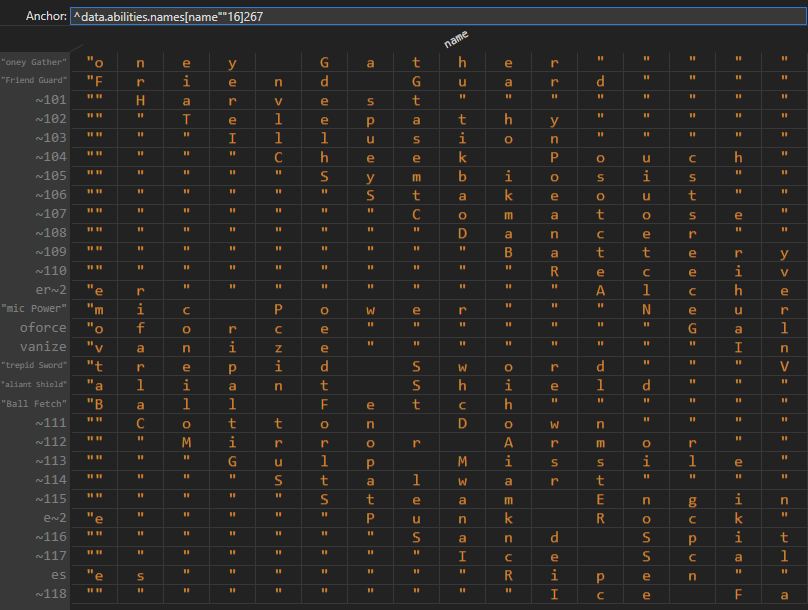This screenshot has width=808, height=610.
Task: Select the "mic Power" row header
Action: [x=35, y=309]
